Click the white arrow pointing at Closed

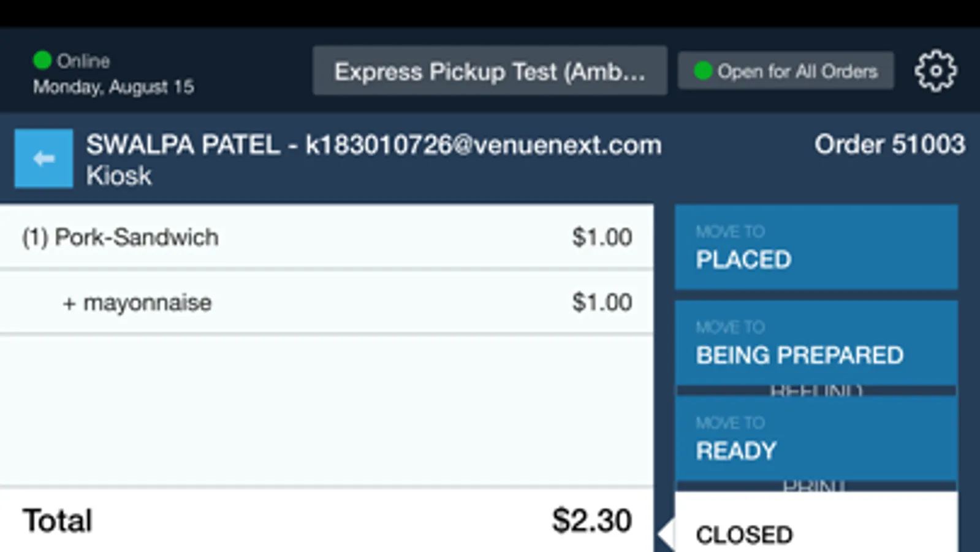pyautogui.click(x=665, y=534)
